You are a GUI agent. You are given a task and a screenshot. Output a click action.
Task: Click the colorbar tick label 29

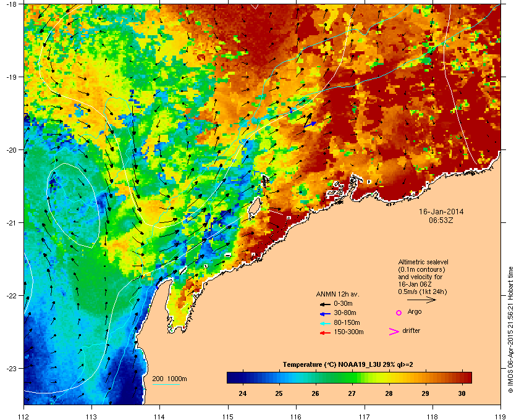pos(425,393)
